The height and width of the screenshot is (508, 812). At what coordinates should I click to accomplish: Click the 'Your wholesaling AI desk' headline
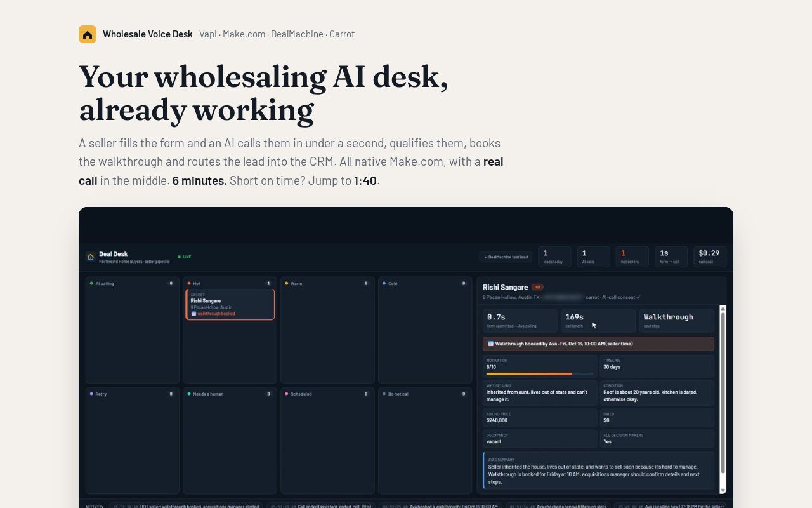263,93
